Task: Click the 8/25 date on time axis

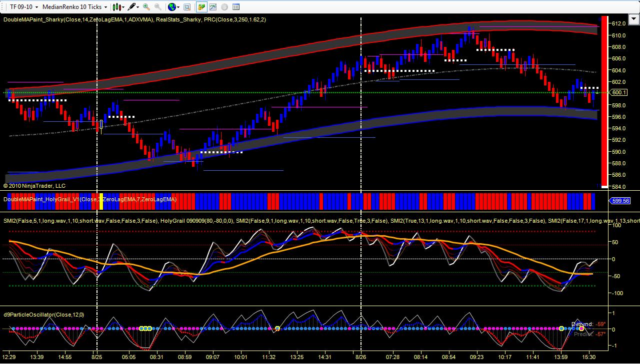Action: pos(97,357)
